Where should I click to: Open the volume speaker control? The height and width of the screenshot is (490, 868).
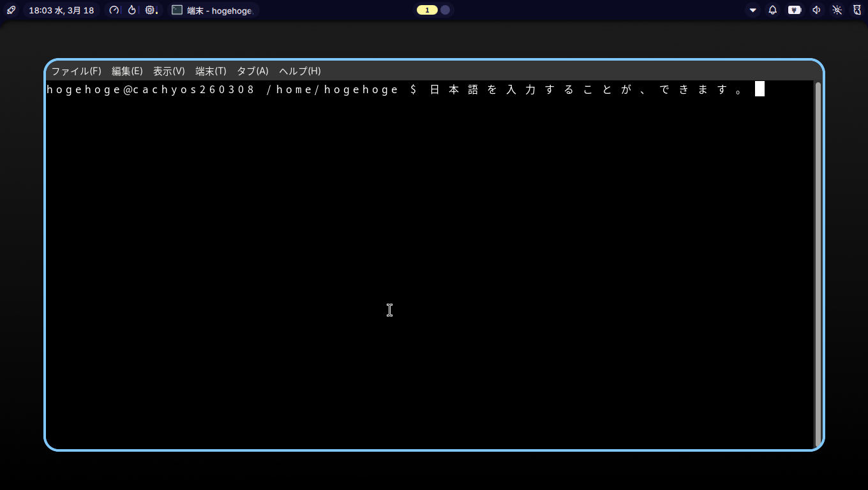pyautogui.click(x=816, y=10)
